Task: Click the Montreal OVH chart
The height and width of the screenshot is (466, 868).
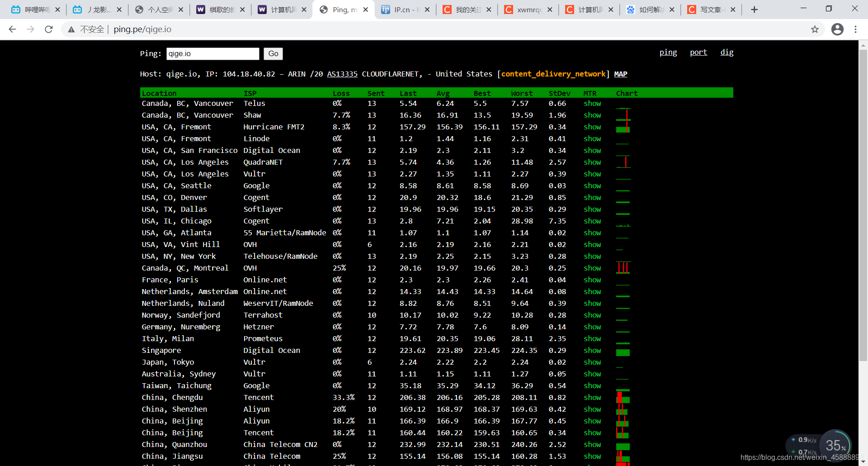Action: 623,268
